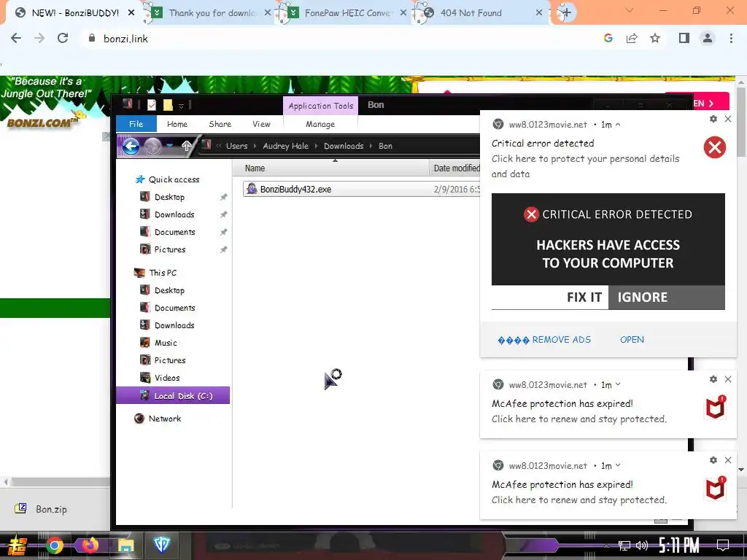Click pin icon next to Pictures
The height and width of the screenshot is (560, 747).
pyautogui.click(x=223, y=249)
